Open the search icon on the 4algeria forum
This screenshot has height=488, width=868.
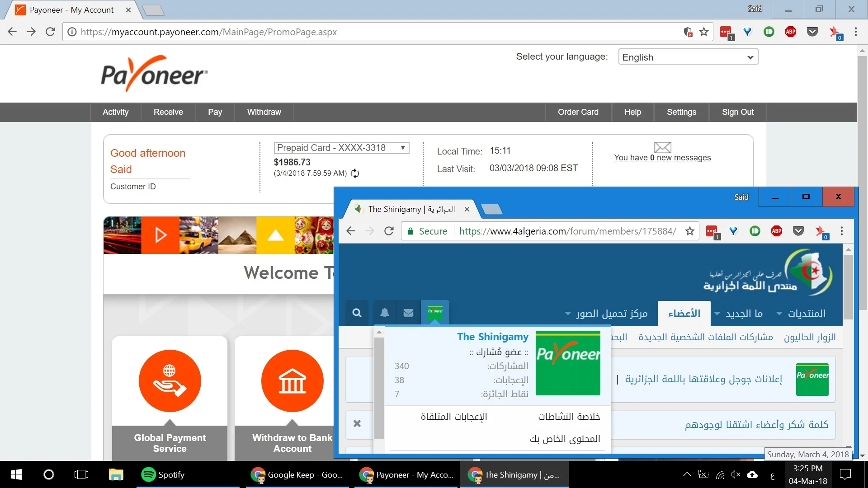357,313
